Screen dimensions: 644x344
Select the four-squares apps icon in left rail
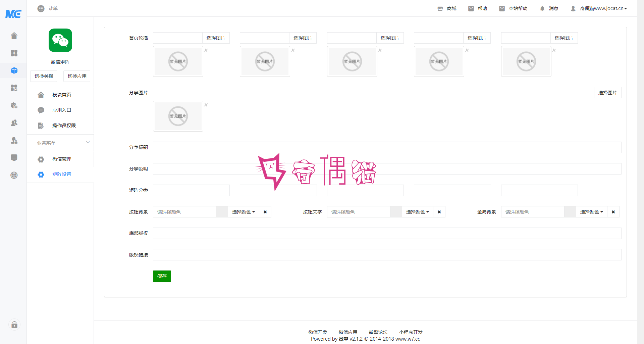14,53
